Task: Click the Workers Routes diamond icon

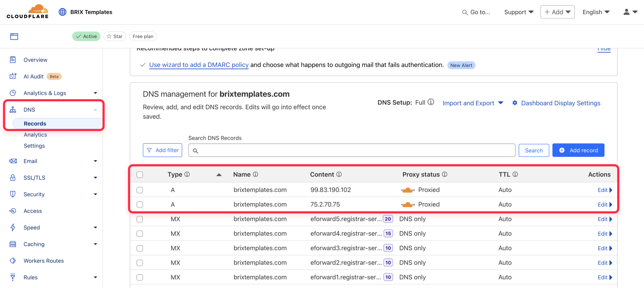Action: pyautogui.click(x=13, y=261)
